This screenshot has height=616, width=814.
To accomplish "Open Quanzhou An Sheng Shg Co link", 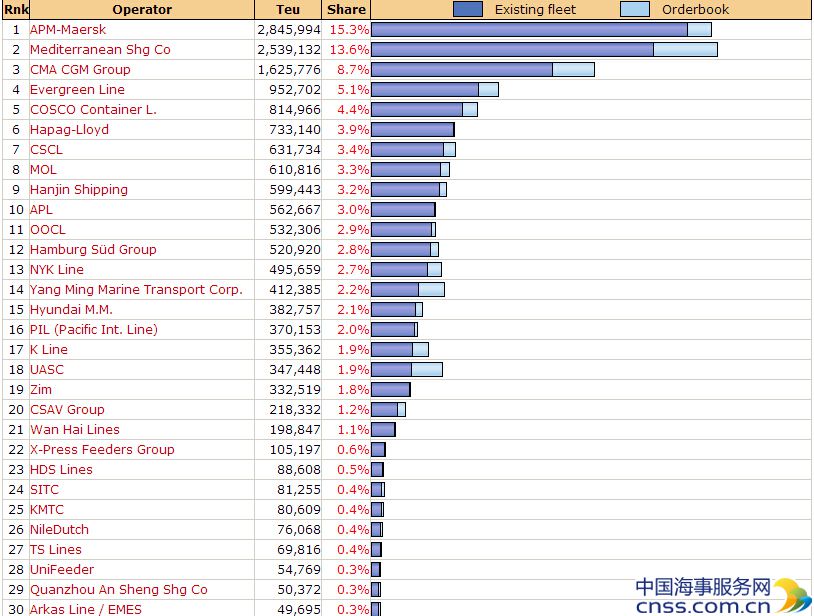I will point(119,590).
